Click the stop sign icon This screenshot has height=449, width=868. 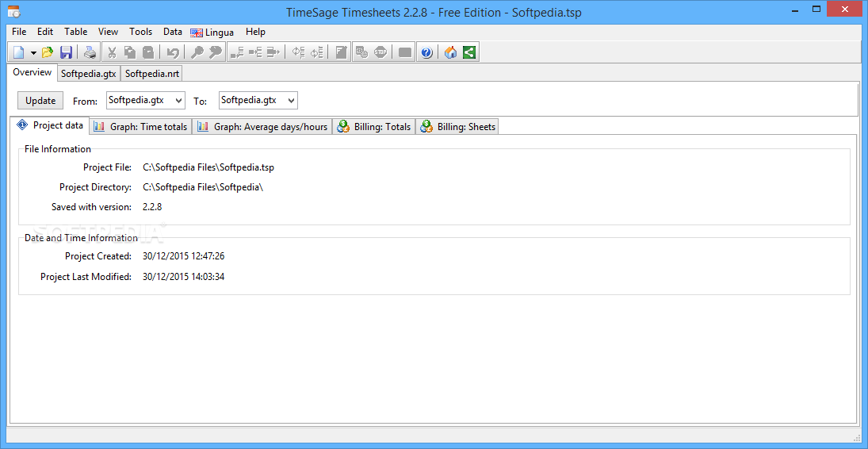pyautogui.click(x=380, y=52)
